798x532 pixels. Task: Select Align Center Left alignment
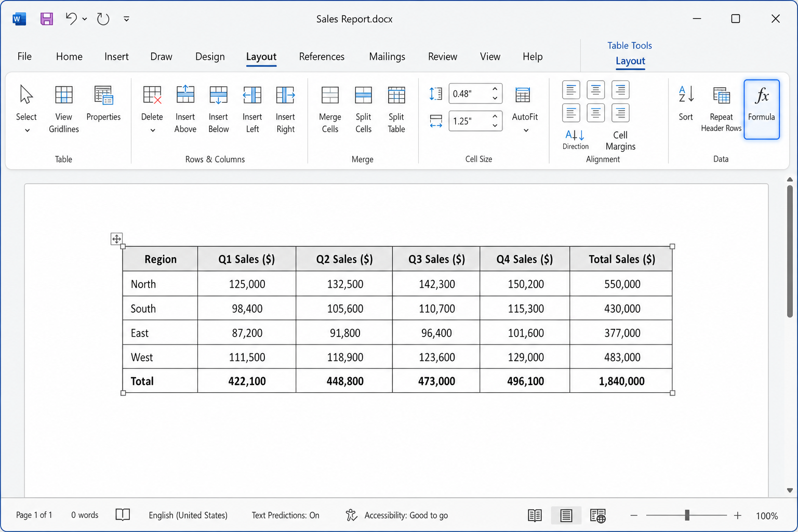click(x=570, y=113)
